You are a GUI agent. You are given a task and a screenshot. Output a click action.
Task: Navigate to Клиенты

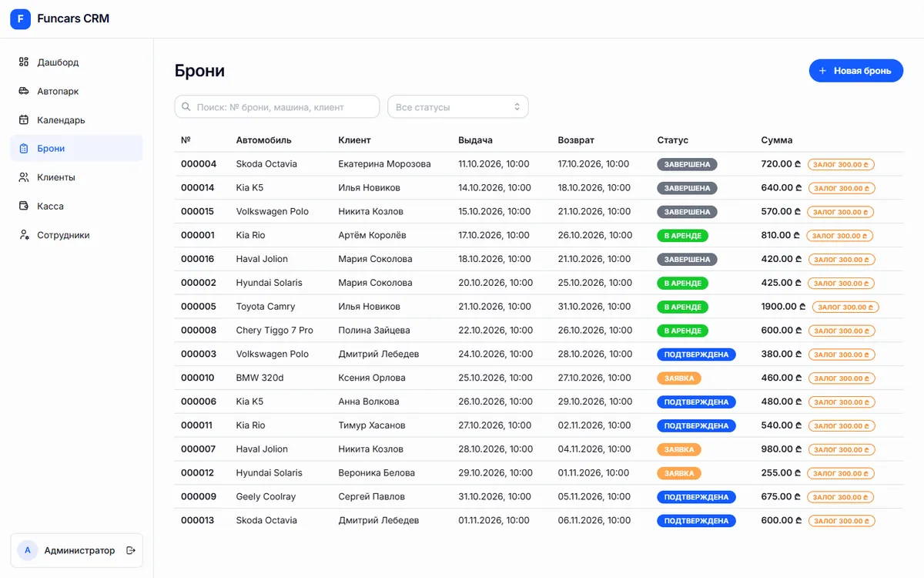pyautogui.click(x=76, y=177)
